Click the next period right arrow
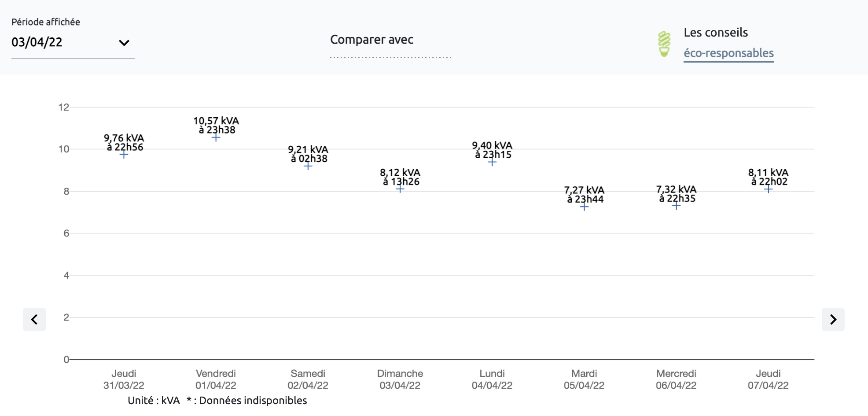This screenshot has width=868, height=416. tap(833, 319)
